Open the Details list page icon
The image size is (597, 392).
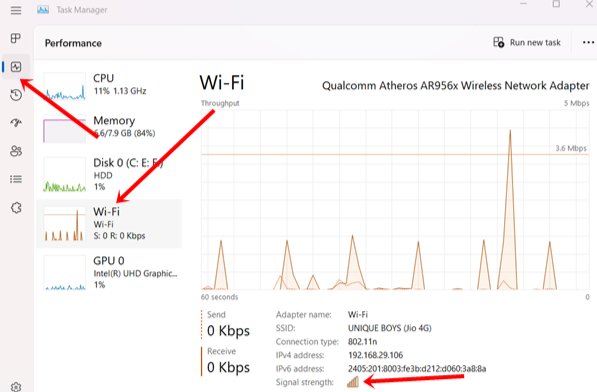click(x=16, y=179)
